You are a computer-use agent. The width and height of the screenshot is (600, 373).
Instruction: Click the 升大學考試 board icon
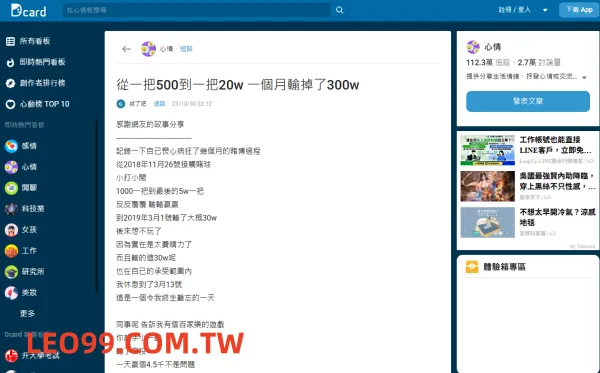point(11,355)
